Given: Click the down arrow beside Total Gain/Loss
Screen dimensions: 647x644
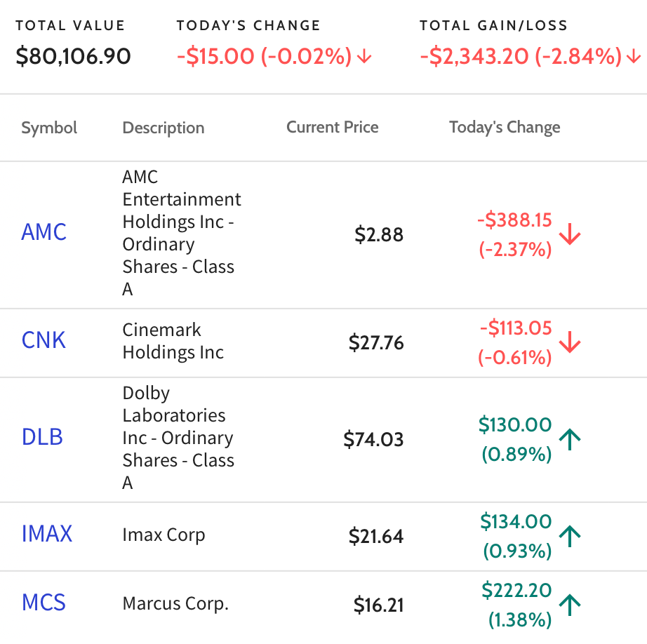Looking at the screenshot, I should point(634,56).
